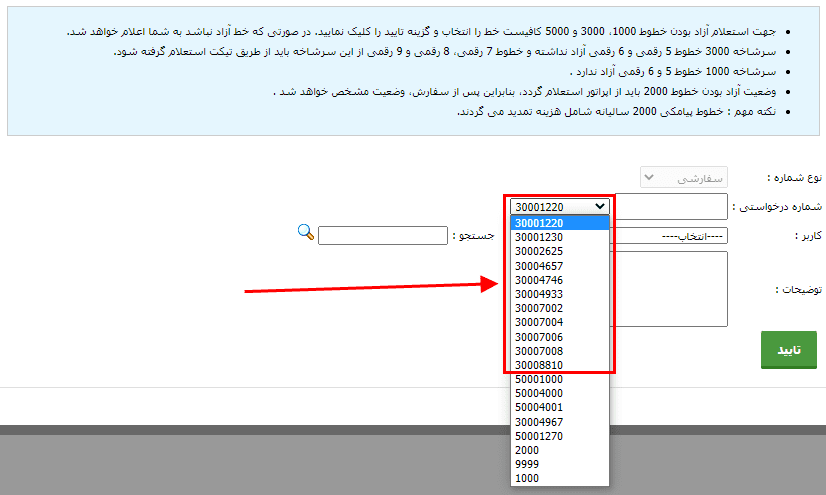
Task: Pick the 50004001 option
Action: (x=560, y=408)
